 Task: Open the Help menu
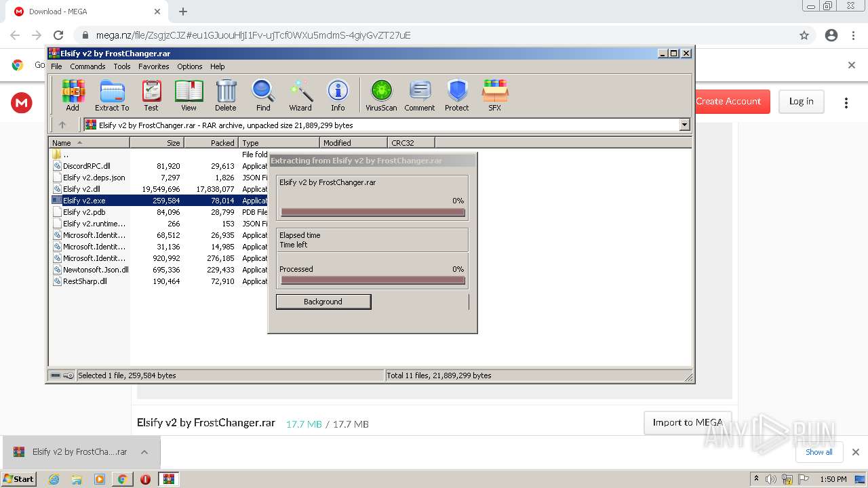click(x=217, y=66)
